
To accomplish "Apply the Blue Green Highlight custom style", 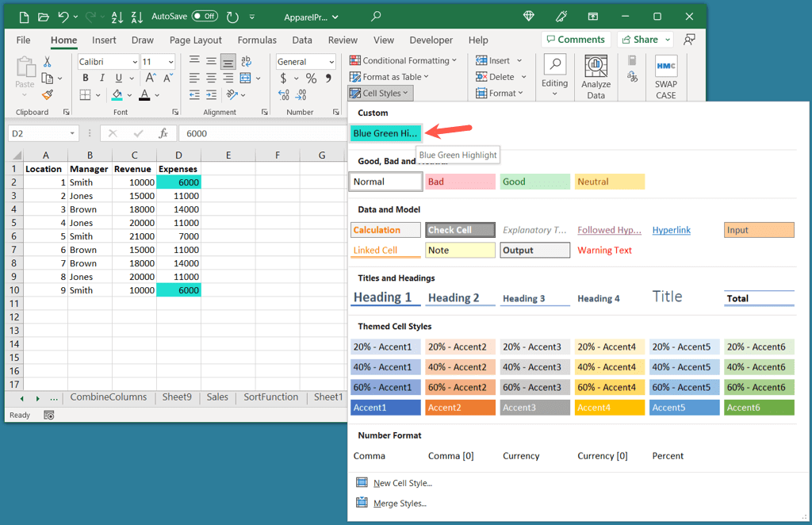I will [x=385, y=133].
